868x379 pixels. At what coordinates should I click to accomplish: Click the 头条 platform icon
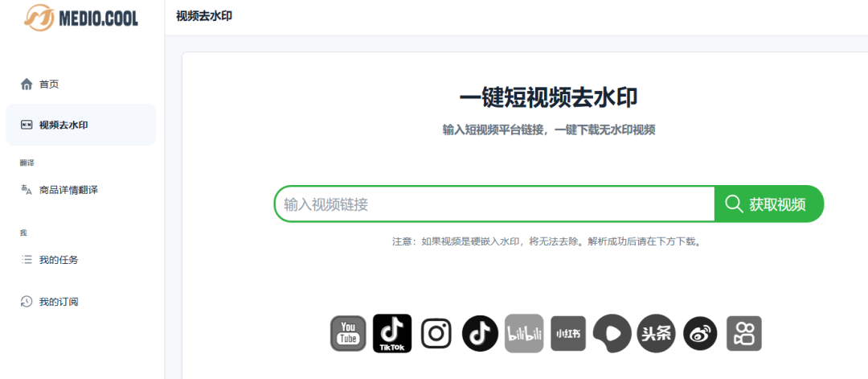656,334
